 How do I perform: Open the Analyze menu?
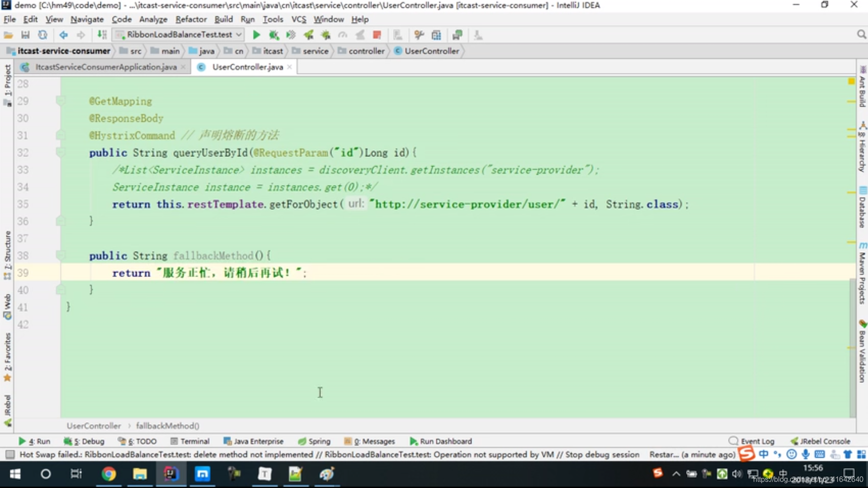pos(153,19)
